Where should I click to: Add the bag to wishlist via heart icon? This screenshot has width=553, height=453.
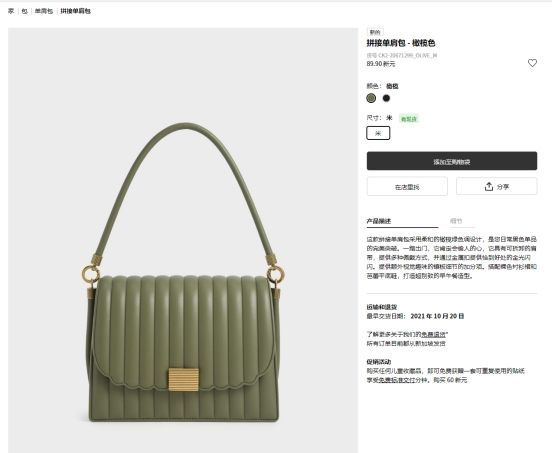(532, 63)
